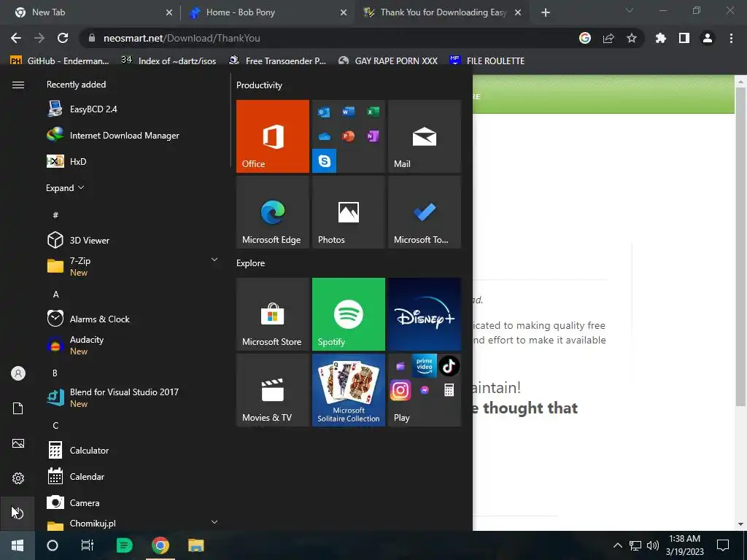
Task: Open Prime Video in the Play folder tile
Action: point(424,366)
